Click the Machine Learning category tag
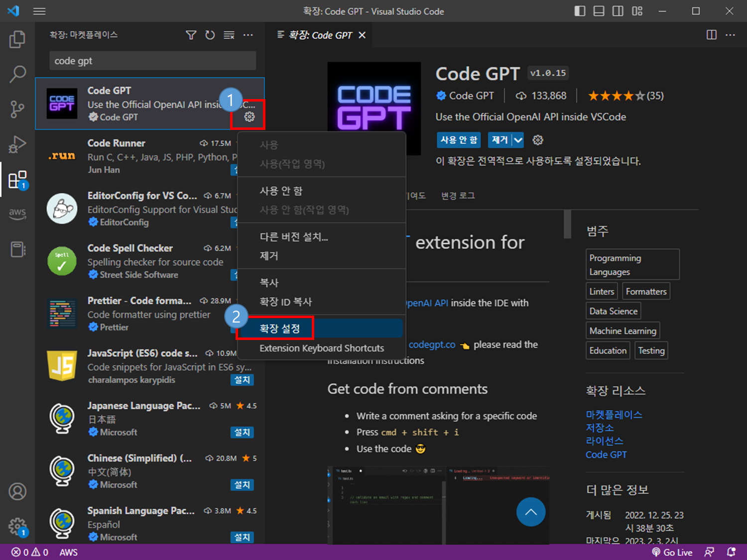Viewport: 747px width, 560px height. pyautogui.click(x=622, y=331)
